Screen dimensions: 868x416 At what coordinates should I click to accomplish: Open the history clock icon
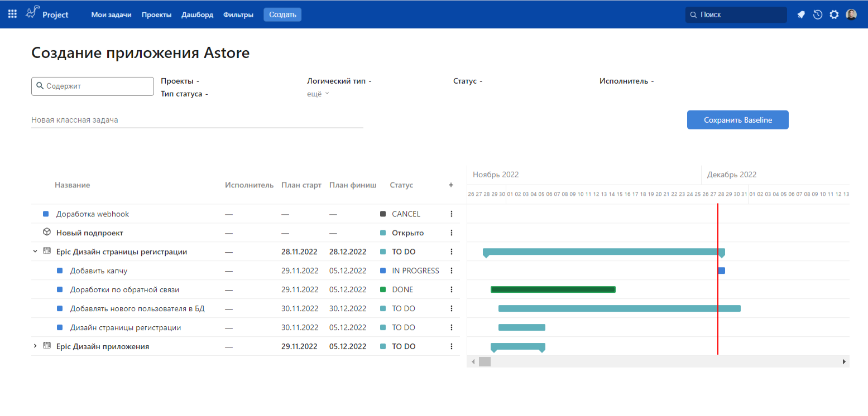coord(818,14)
